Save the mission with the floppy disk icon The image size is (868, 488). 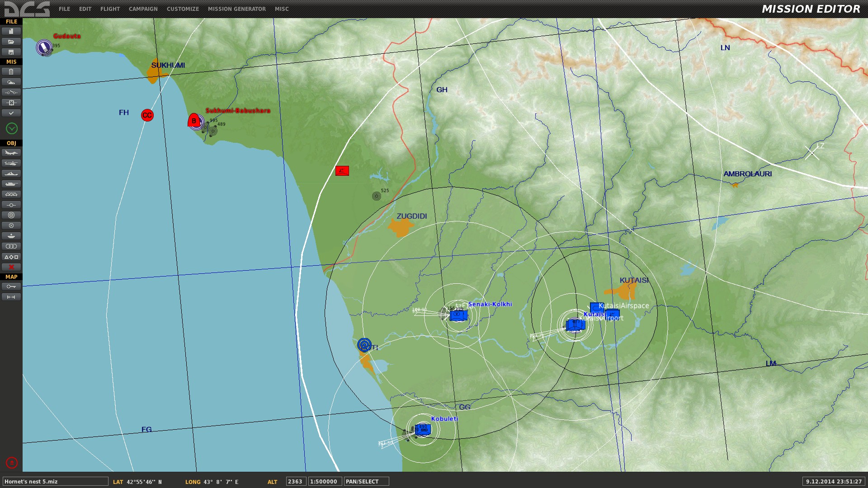tap(11, 52)
